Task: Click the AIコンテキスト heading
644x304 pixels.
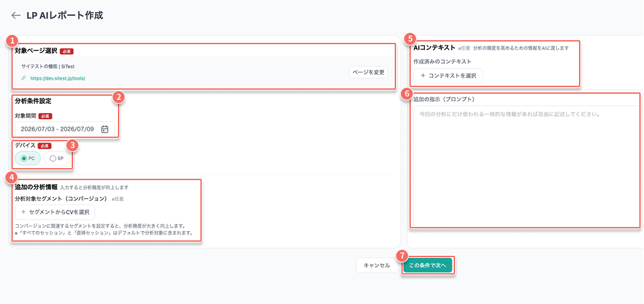Action: (434, 48)
